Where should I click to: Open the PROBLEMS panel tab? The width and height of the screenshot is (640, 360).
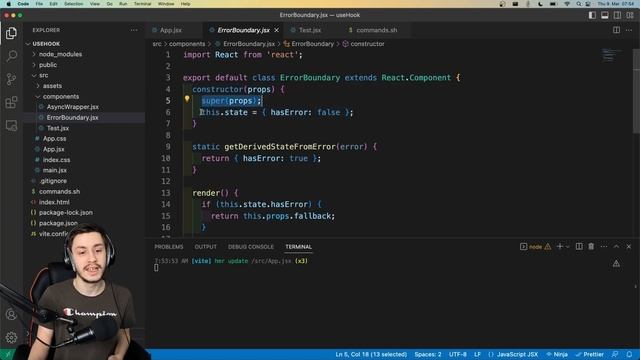click(x=169, y=247)
